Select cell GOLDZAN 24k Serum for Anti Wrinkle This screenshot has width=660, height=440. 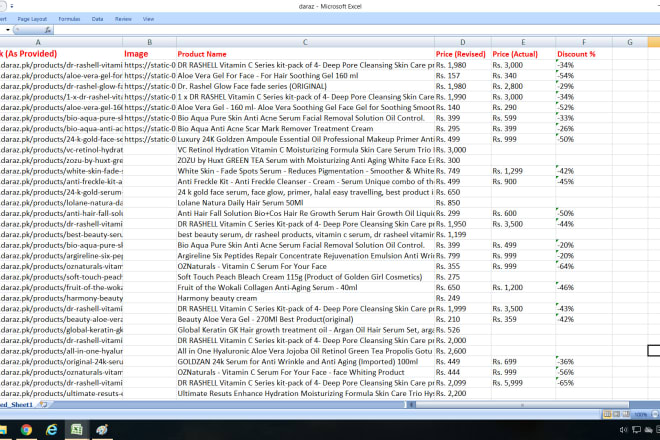[x=305, y=361]
